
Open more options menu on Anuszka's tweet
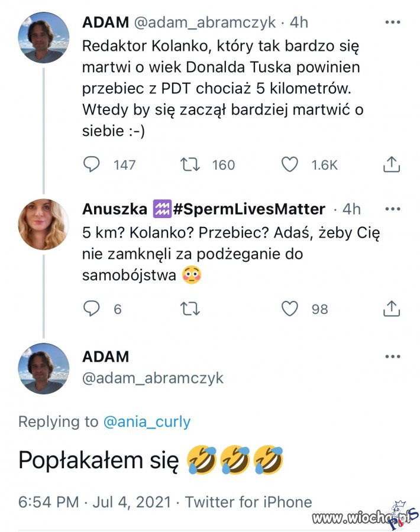point(392,209)
